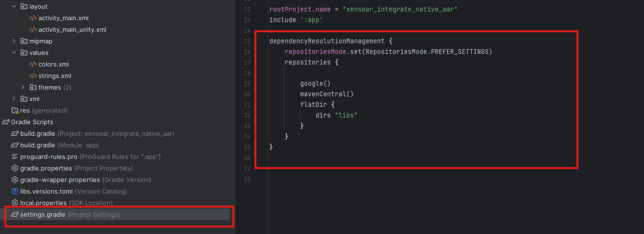Click the libs.versions.toml file icon
The width and height of the screenshot is (644, 234).
pyautogui.click(x=15, y=191)
